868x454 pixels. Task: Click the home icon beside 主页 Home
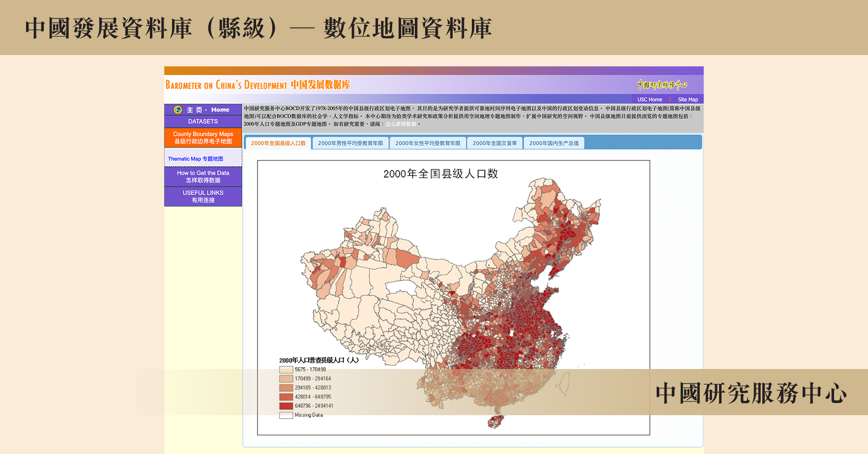coord(178,110)
